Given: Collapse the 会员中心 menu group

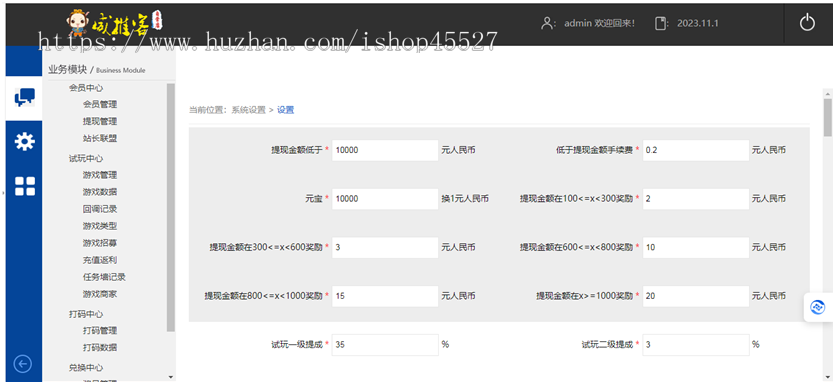Looking at the screenshot, I should click(86, 88).
